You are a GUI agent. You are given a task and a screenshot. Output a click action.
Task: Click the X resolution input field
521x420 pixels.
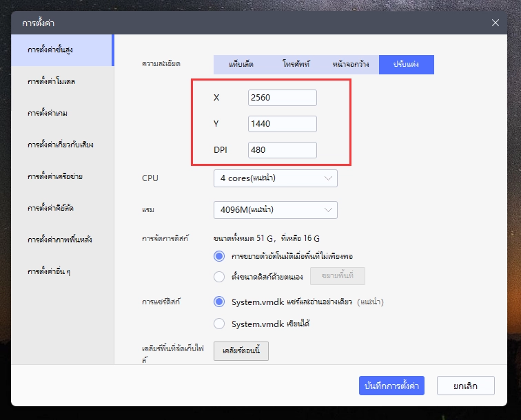(x=282, y=98)
